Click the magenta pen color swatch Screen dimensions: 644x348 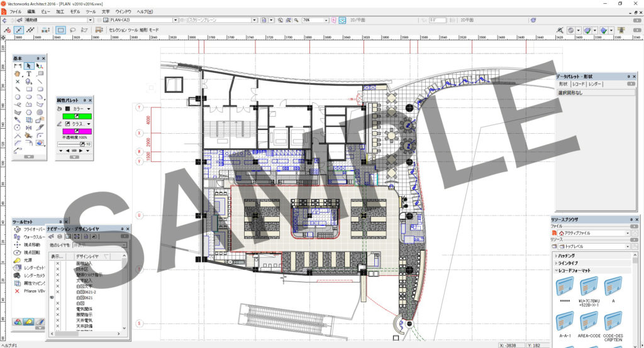(77, 131)
